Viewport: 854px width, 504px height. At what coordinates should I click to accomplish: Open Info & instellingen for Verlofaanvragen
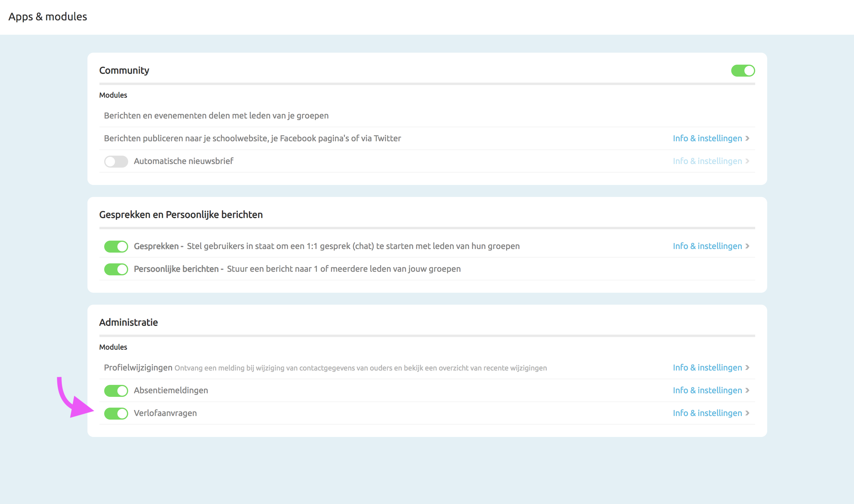[x=707, y=413]
